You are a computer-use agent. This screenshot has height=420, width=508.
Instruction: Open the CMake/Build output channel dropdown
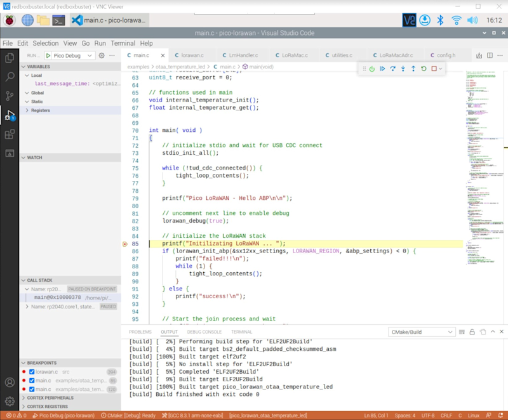coord(423,332)
